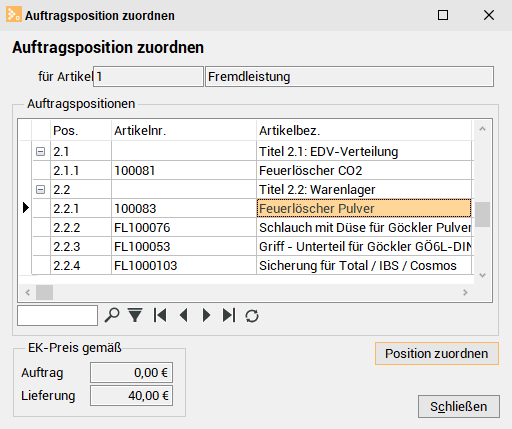Select row 2.2.4 Sicherung für Total
The height and width of the screenshot is (429, 512).
pos(252,266)
